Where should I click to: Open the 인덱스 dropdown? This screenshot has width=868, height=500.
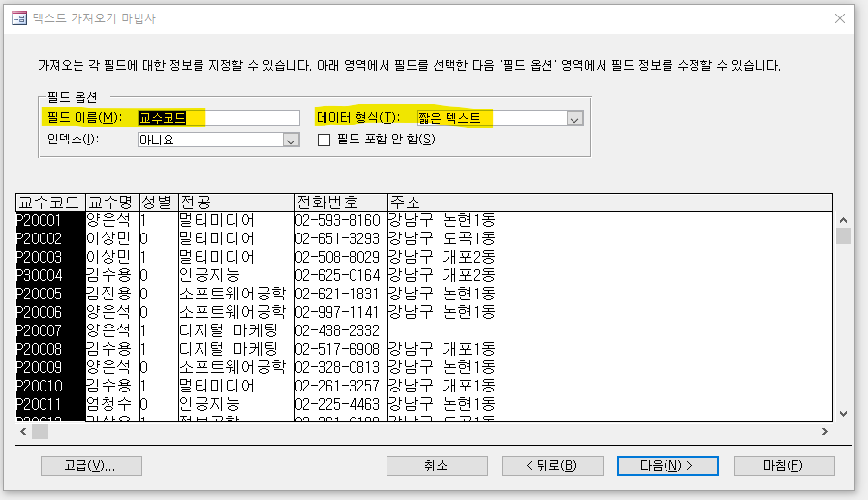coord(291,141)
